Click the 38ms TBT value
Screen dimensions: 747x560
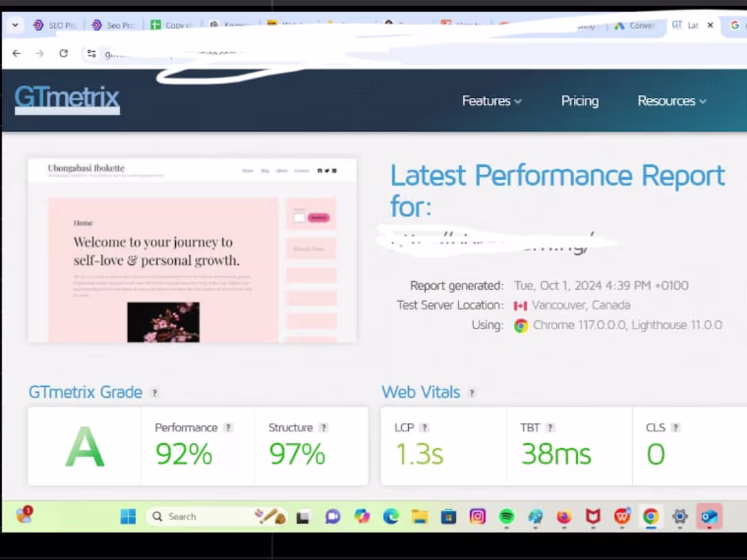pos(556,454)
